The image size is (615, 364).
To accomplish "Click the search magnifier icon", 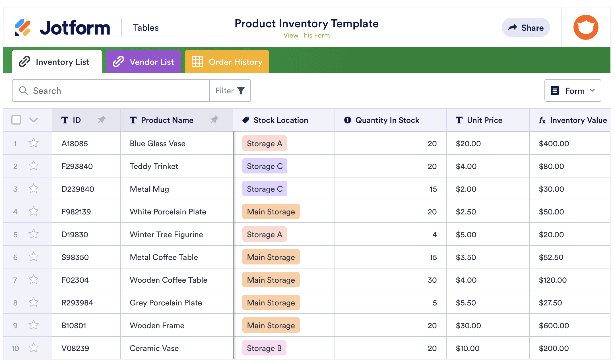I will 23,91.
